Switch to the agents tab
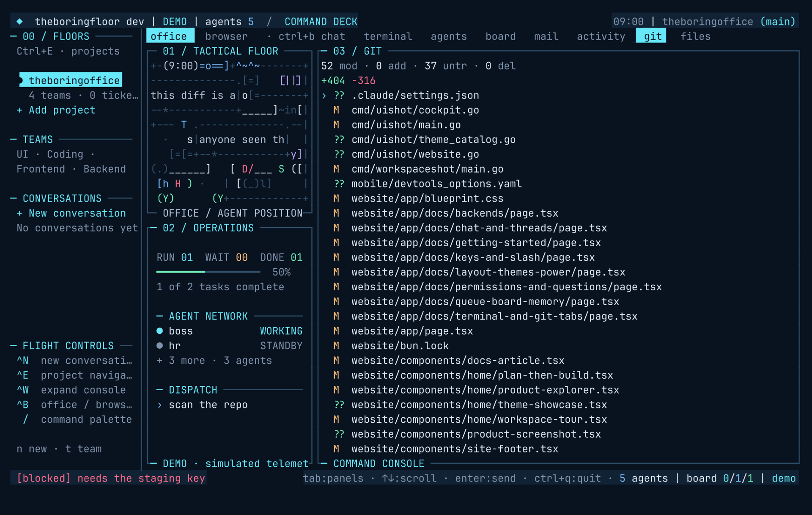The image size is (812, 515). coord(449,36)
